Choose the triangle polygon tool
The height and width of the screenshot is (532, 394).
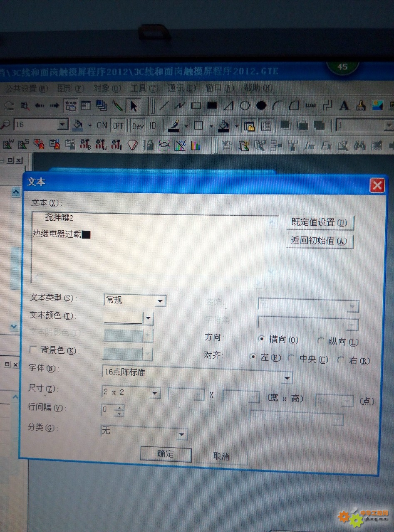[228, 106]
